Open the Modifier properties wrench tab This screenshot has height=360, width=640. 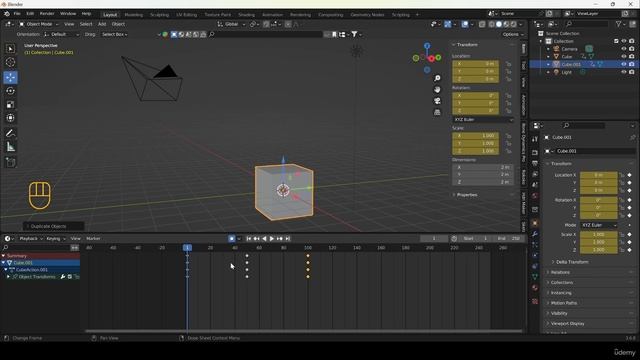tap(535, 234)
